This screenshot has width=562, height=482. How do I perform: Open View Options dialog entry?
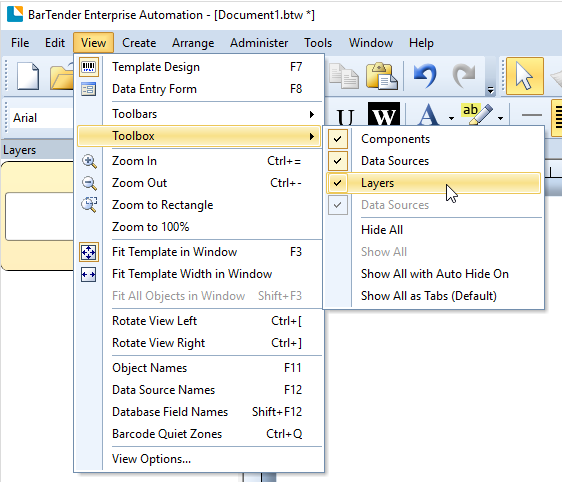pyautogui.click(x=199, y=459)
